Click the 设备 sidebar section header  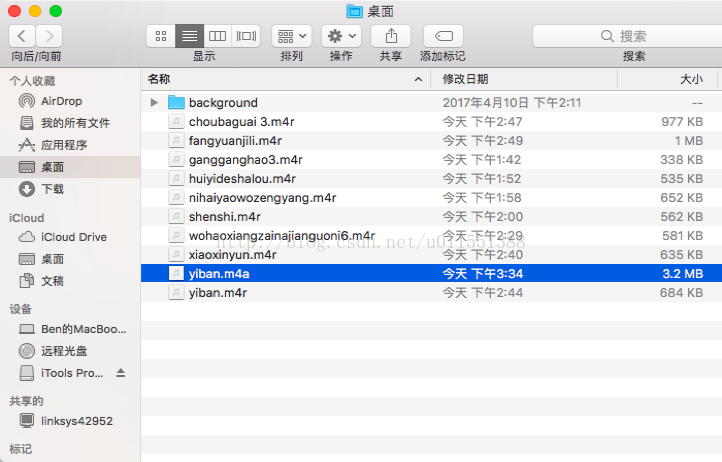point(20,309)
